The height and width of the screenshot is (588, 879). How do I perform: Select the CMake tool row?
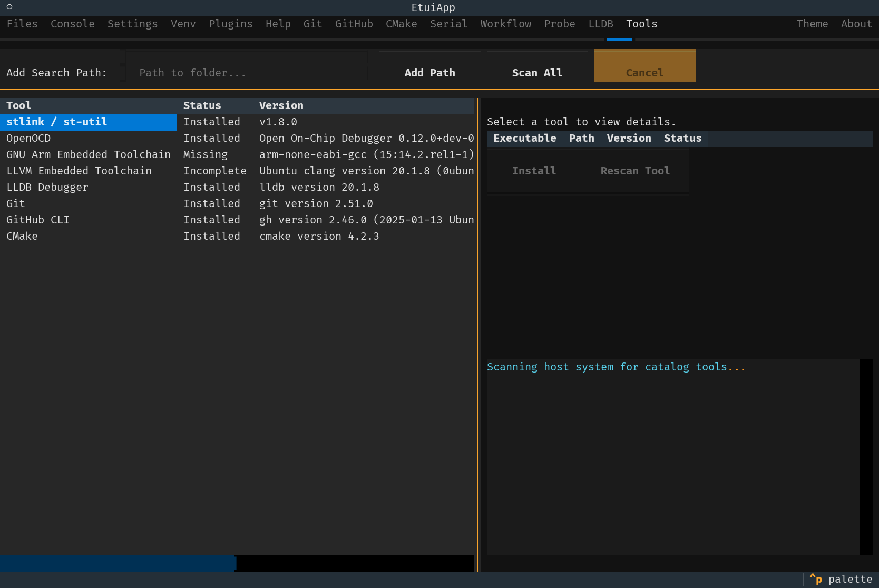(237, 236)
